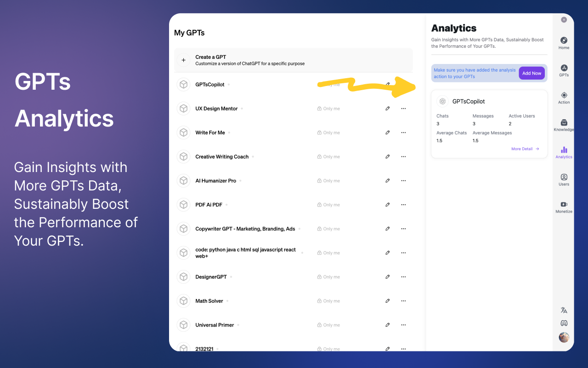The image size is (588, 368).
Task: Open the DesignerGPT list entry
Action: tap(211, 277)
